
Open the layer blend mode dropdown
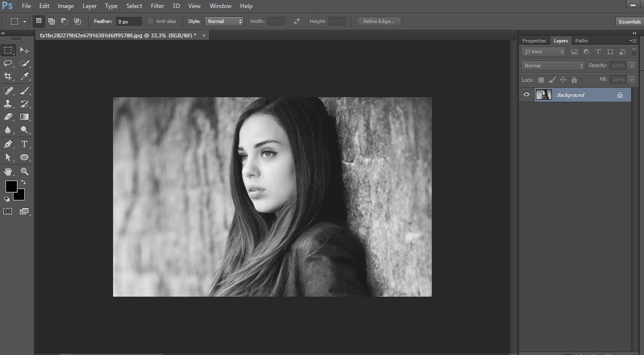[552, 66]
